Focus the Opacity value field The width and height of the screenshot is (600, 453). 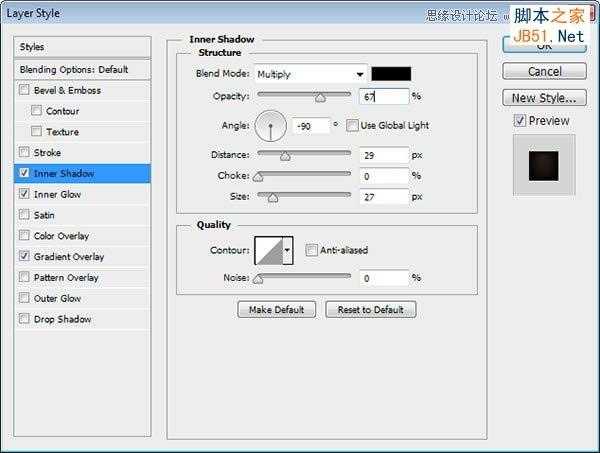[x=384, y=97]
